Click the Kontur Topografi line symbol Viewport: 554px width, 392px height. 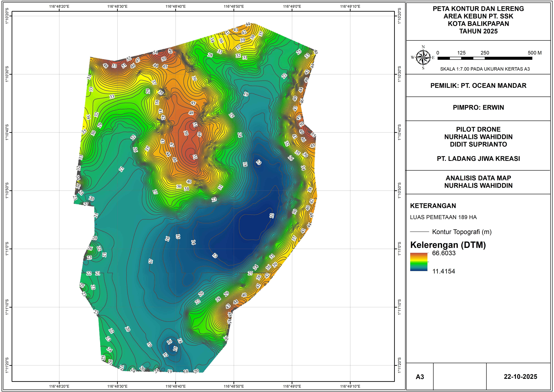419,232
